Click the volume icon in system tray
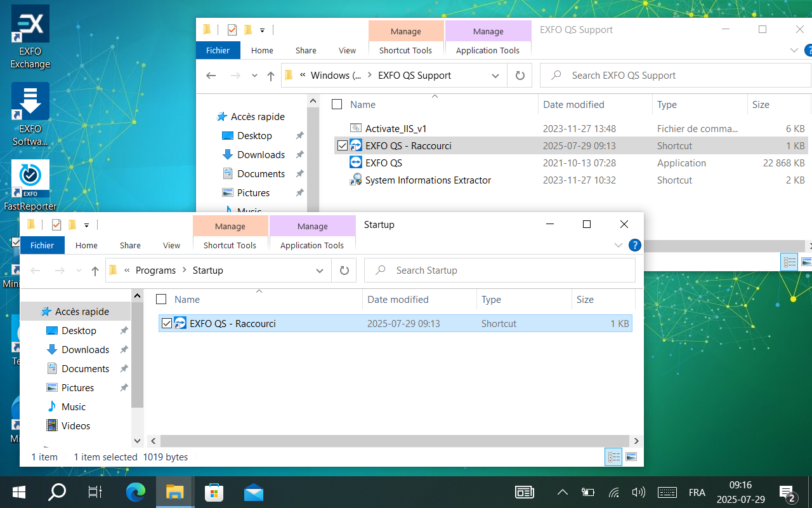This screenshot has width=812, height=508. pos(639,492)
